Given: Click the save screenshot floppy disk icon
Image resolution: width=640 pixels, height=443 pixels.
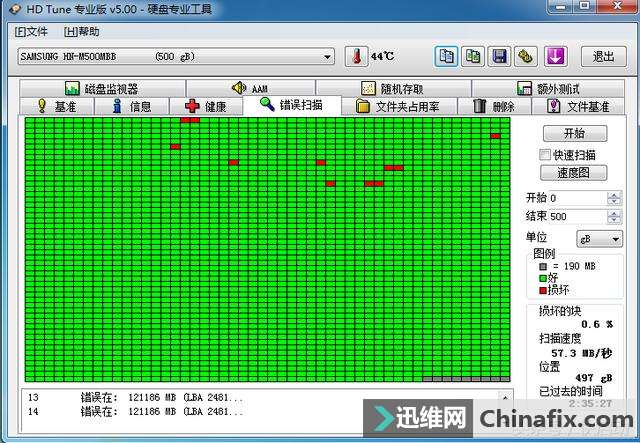Looking at the screenshot, I should [499, 56].
